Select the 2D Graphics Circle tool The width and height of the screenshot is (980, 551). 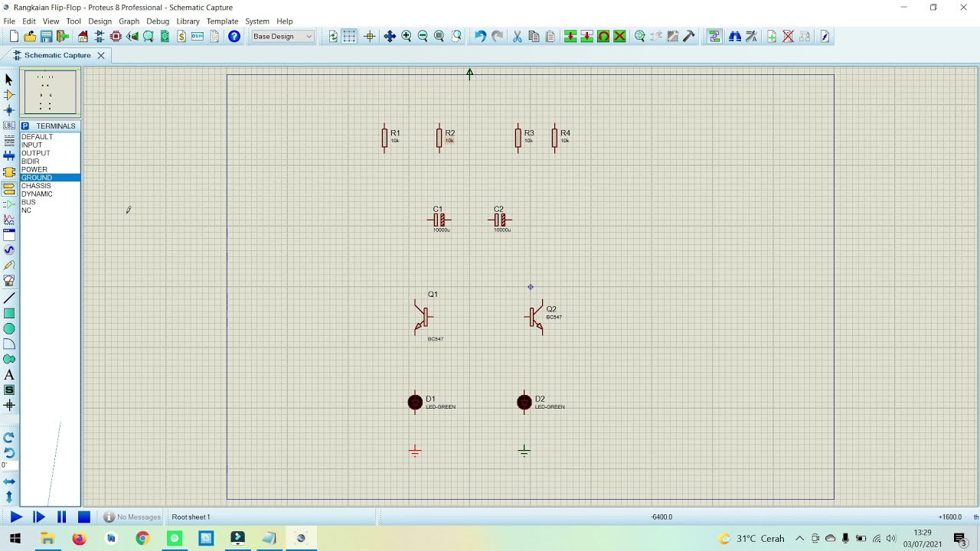(x=9, y=328)
